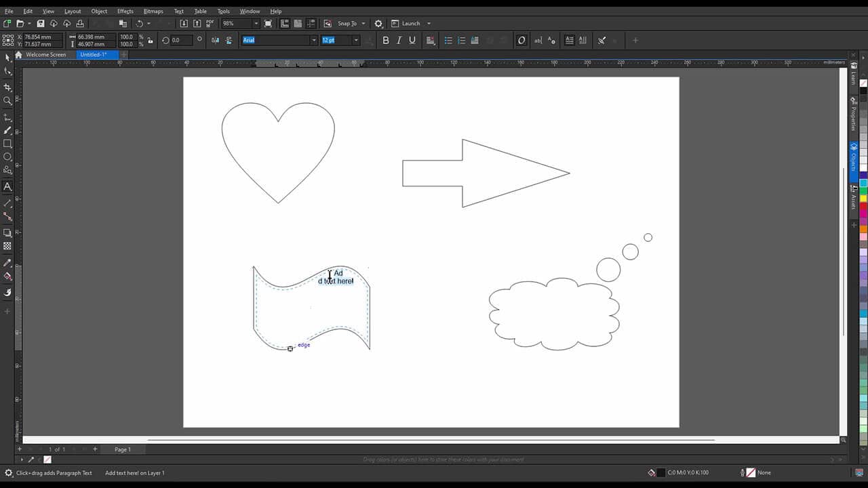Select the Text tool
Image resolution: width=868 pixels, height=488 pixels.
click(x=7, y=186)
